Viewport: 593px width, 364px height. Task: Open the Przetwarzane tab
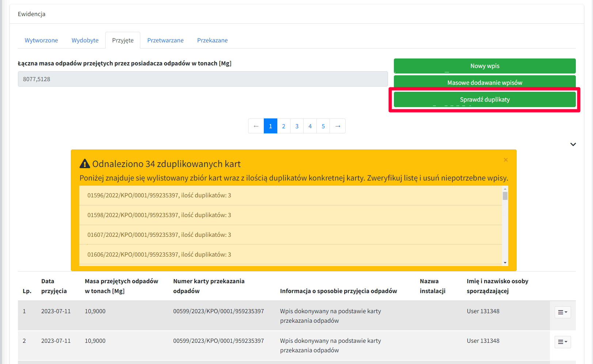(x=165, y=40)
